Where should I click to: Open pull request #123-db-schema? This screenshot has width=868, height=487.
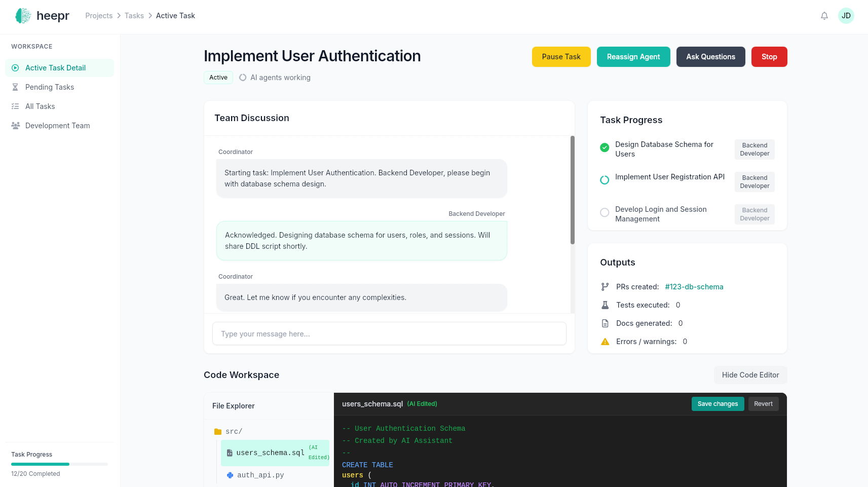pyautogui.click(x=694, y=286)
